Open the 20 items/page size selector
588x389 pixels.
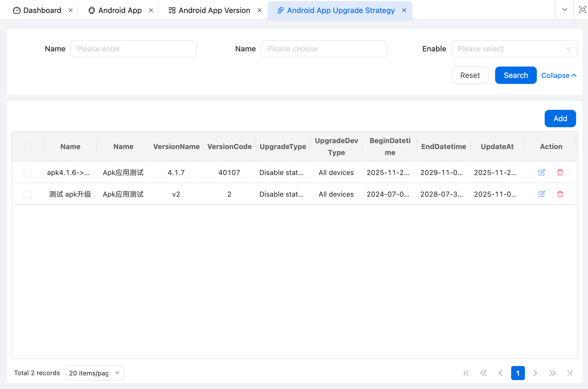point(94,373)
